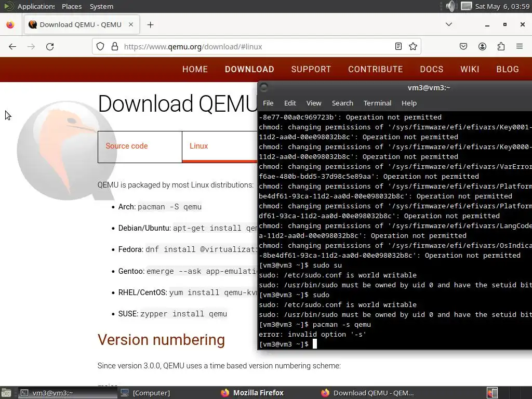Click the MATE logo icon in the top panel
532x399 pixels.
[8, 6]
